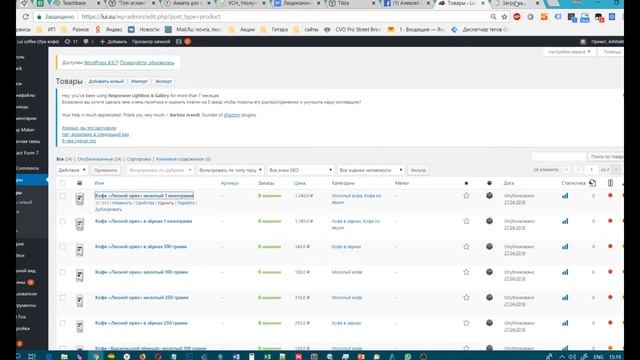Open statistics chart for в зёрнах 100 грамм

pos(565,247)
